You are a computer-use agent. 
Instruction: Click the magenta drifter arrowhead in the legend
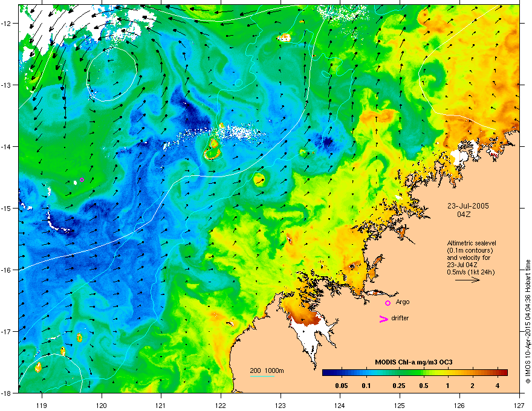[383, 319]
